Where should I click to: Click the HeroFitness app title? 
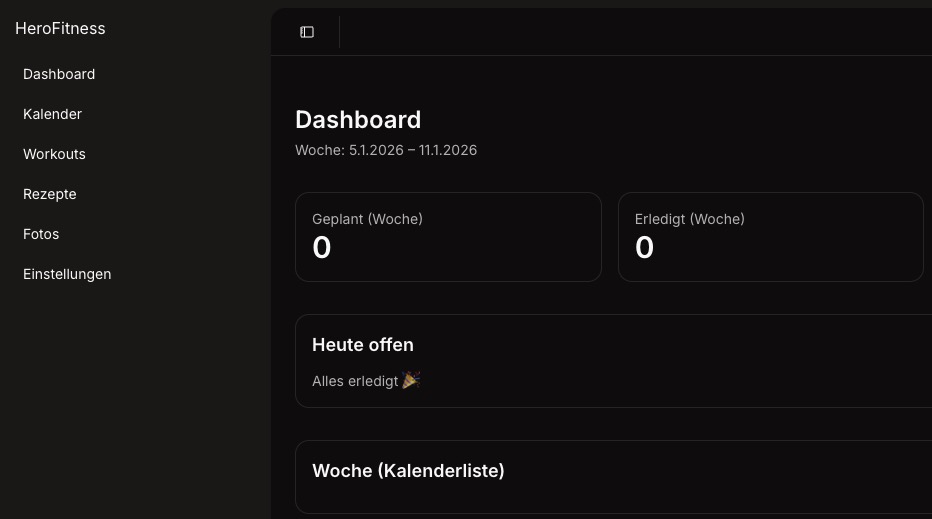pyautogui.click(x=60, y=29)
